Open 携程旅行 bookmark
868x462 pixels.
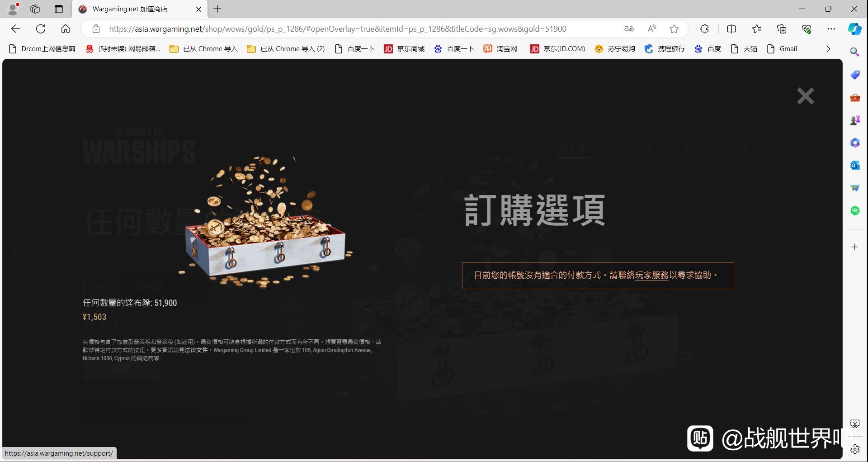pos(665,49)
